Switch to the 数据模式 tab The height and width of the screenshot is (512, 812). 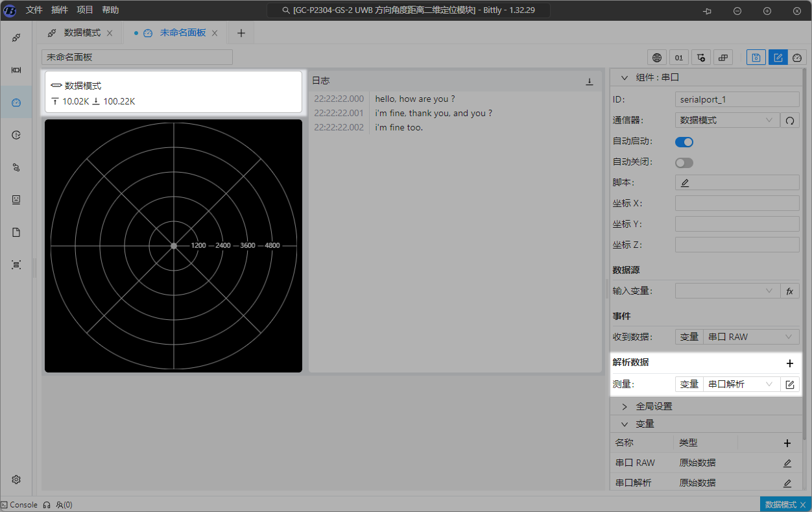82,32
